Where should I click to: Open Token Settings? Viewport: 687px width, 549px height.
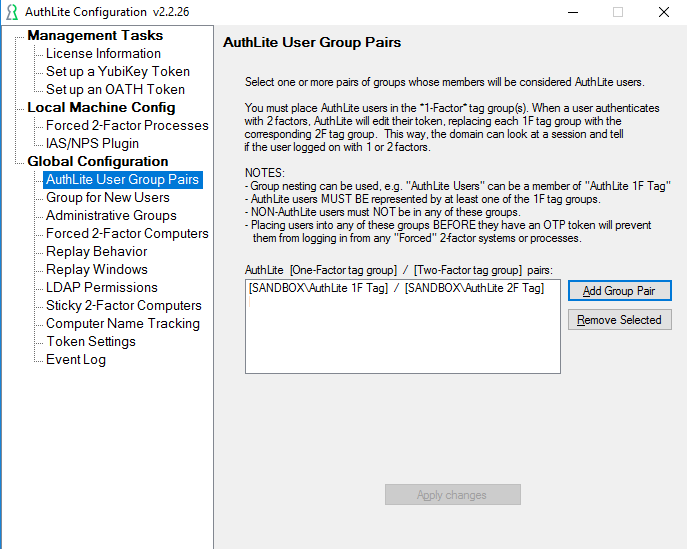click(91, 341)
